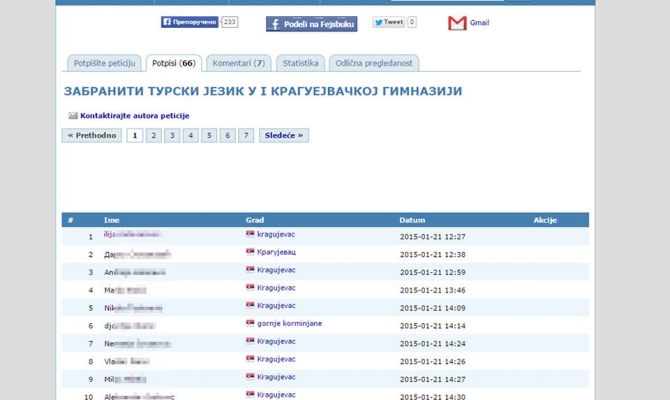Click the Ime column header
This screenshot has height=400, width=670.
[111, 220]
